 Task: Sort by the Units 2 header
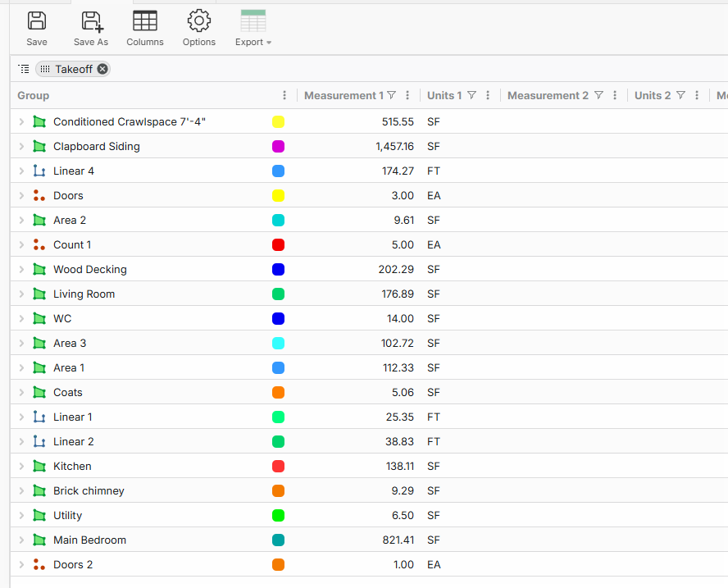653,96
